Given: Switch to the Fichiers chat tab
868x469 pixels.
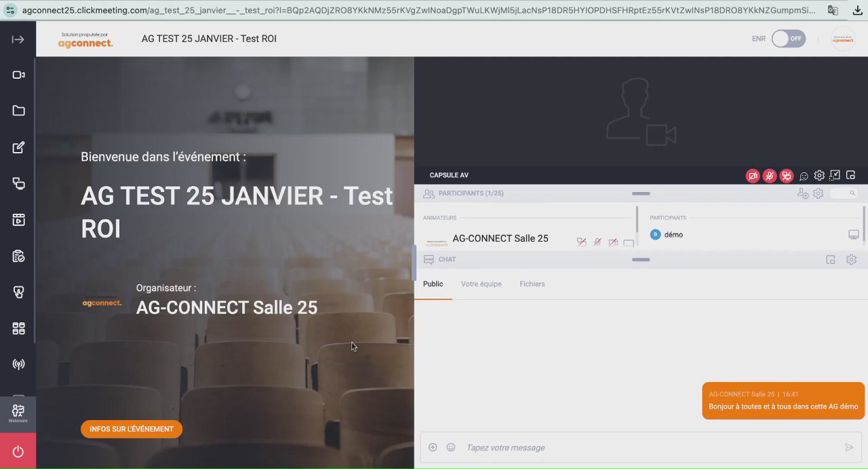Looking at the screenshot, I should click(532, 284).
